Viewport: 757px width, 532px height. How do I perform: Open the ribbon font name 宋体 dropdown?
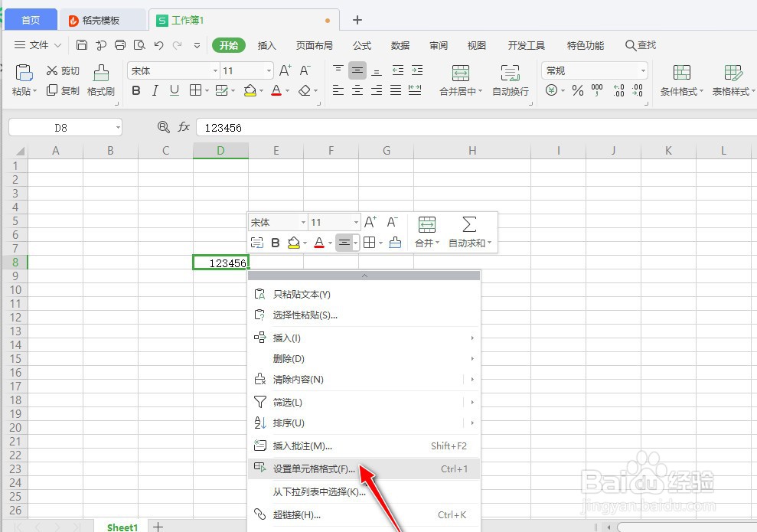point(215,70)
